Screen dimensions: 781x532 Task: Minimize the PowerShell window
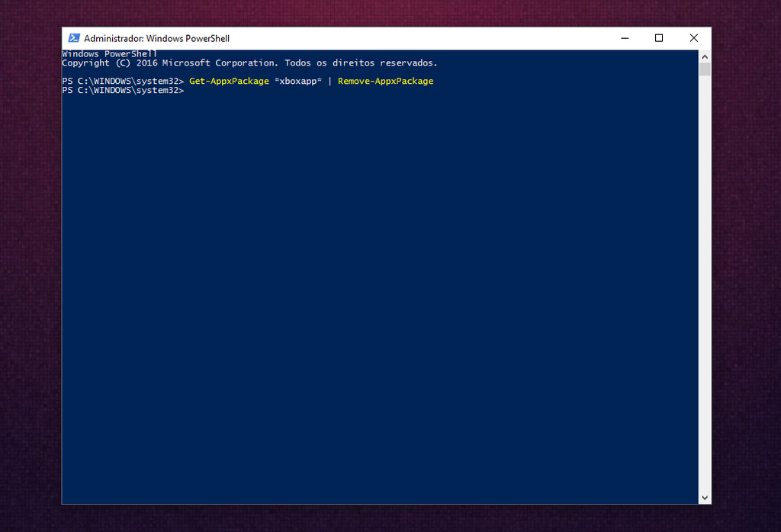coord(625,38)
